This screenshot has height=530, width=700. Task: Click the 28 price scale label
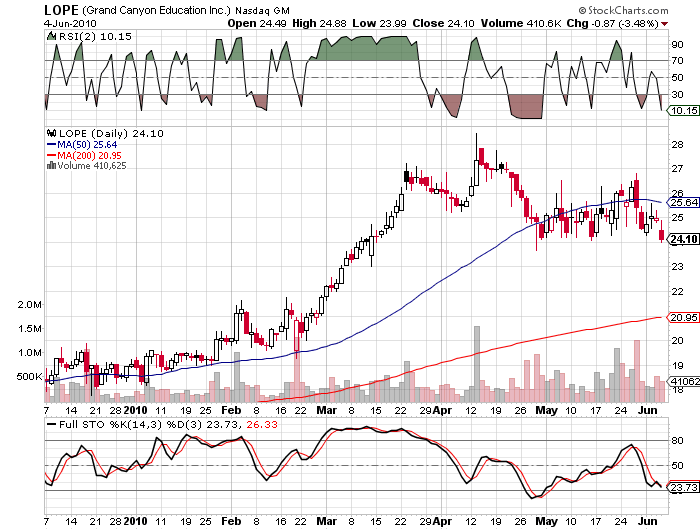678,145
